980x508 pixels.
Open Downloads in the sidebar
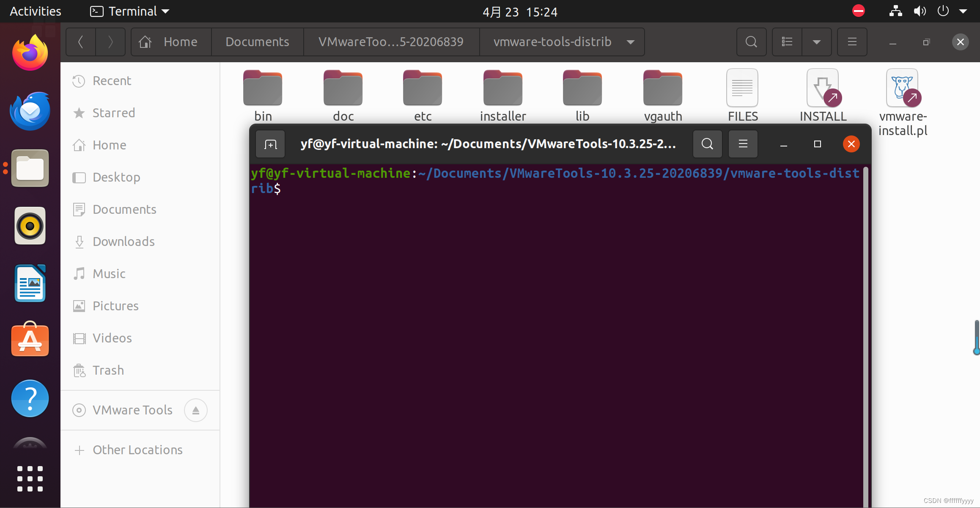coord(140,242)
